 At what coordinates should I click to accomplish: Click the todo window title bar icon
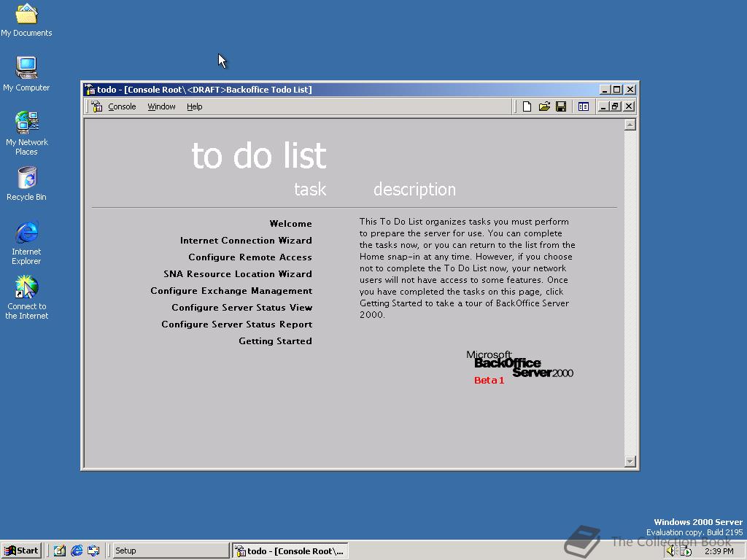coord(90,90)
